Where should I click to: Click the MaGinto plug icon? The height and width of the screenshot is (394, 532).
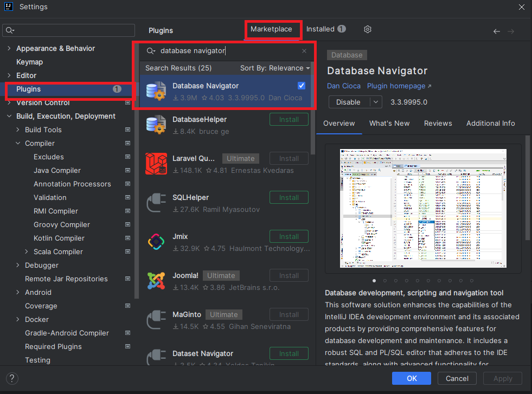pos(156,319)
